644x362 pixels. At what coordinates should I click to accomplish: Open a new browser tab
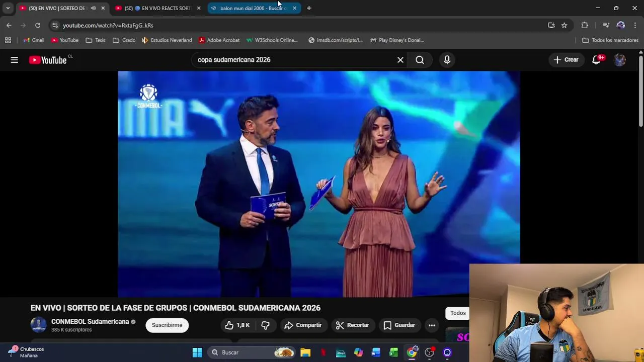[309, 8]
